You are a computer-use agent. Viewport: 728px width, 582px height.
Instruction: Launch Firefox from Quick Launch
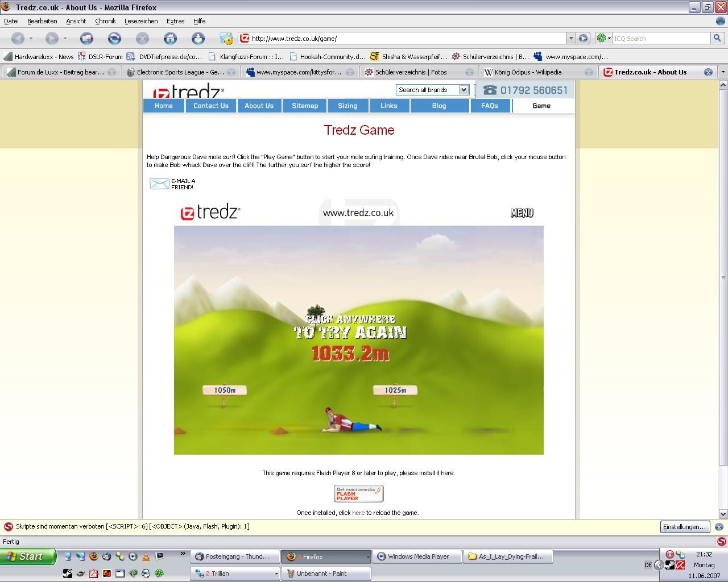[x=93, y=556]
